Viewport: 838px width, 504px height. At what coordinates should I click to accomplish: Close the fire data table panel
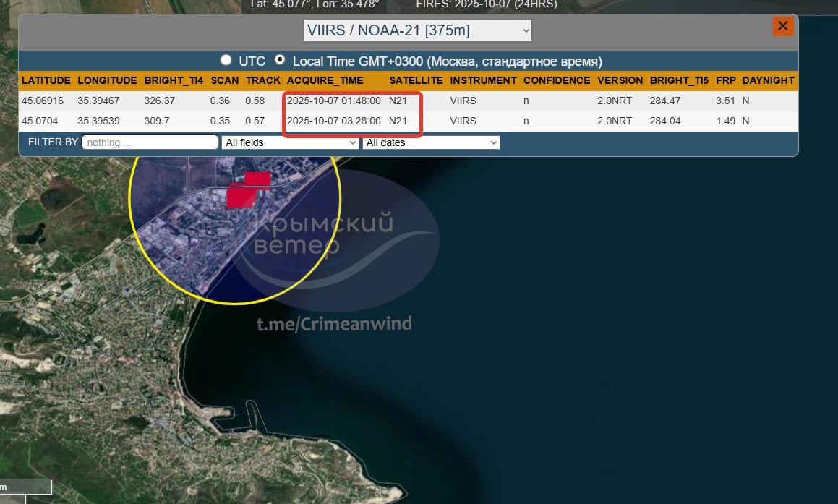tap(782, 27)
